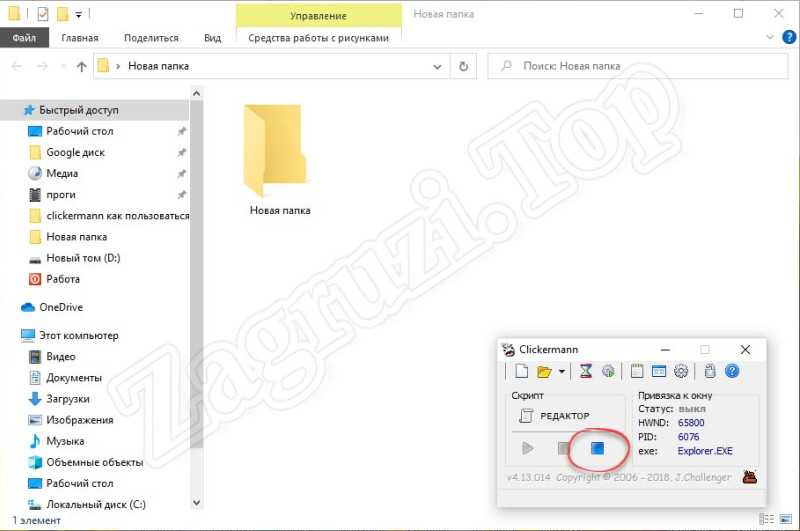Click the brown pile icon in Clickermann footer
The width and height of the screenshot is (800, 531).
point(749,477)
